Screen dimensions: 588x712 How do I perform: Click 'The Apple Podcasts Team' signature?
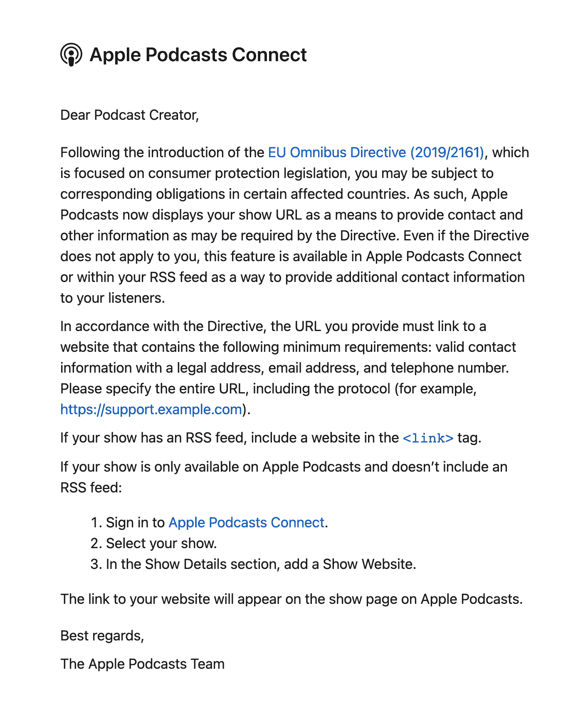(142, 664)
